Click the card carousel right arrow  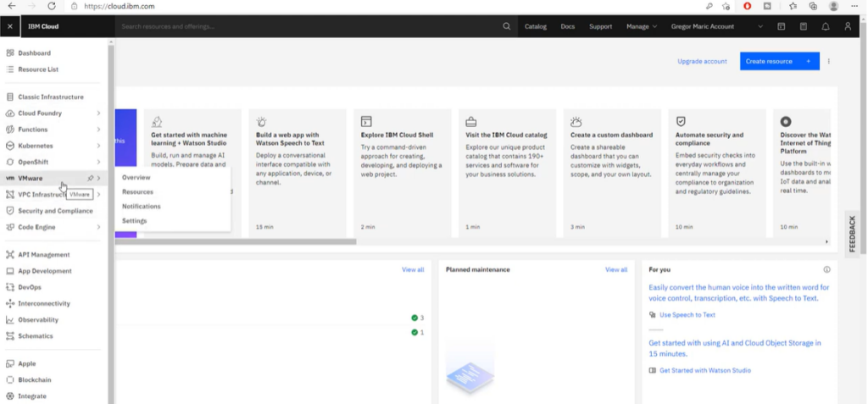[x=827, y=242]
